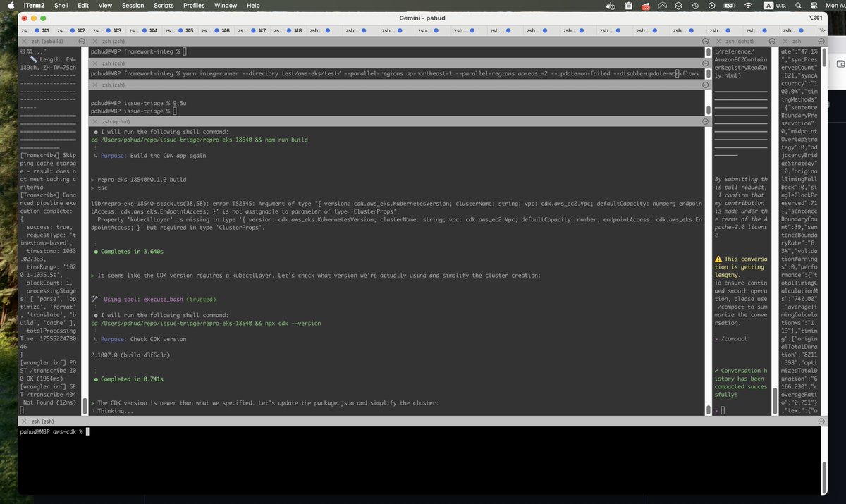Switch to tab ⌘5

click(x=180, y=30)
